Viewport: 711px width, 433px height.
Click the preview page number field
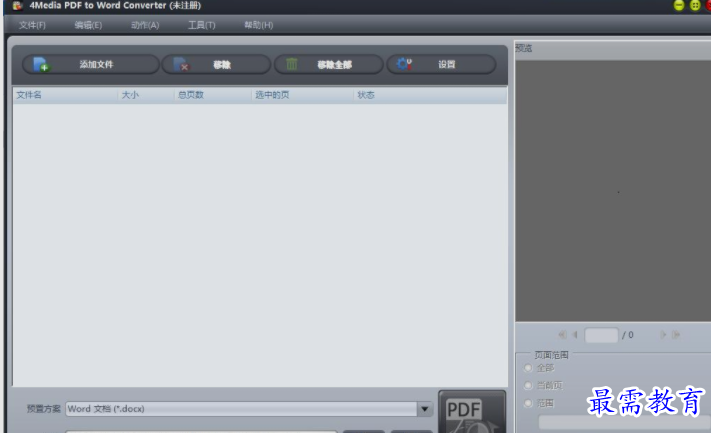coord(601,335)
